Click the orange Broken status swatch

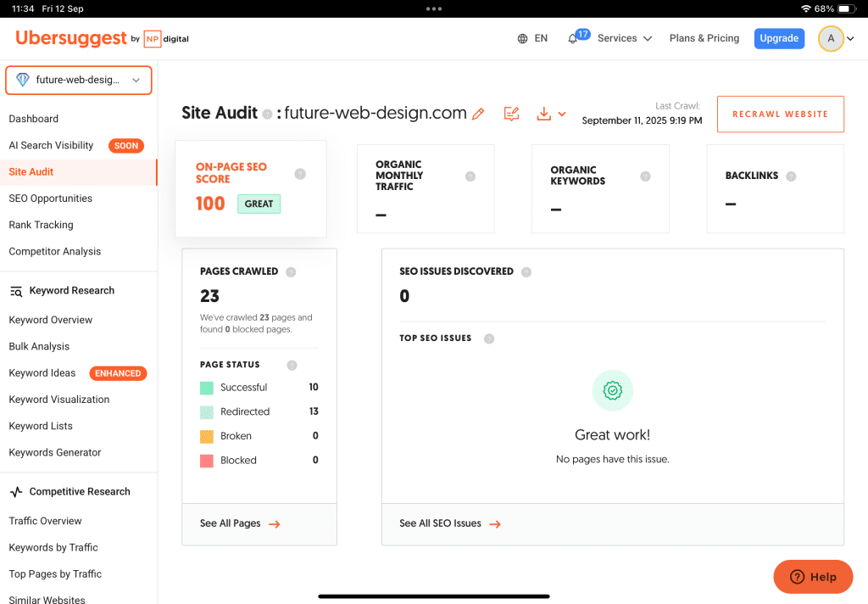point(207,437)
